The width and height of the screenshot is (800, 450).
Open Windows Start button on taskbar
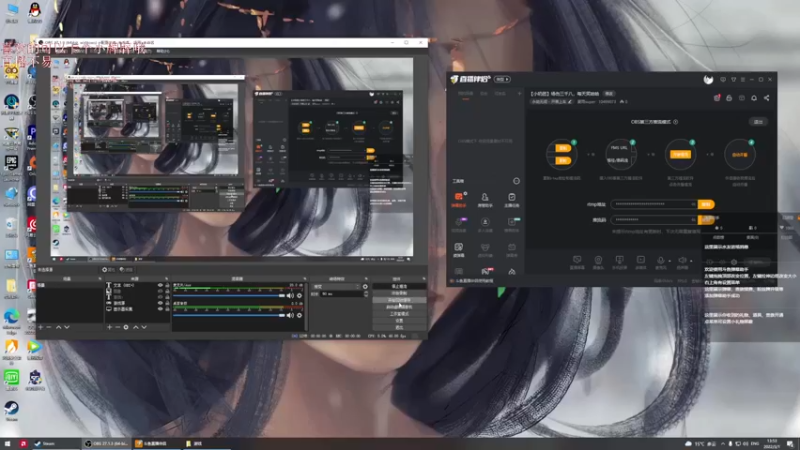[x=8, y=444]
